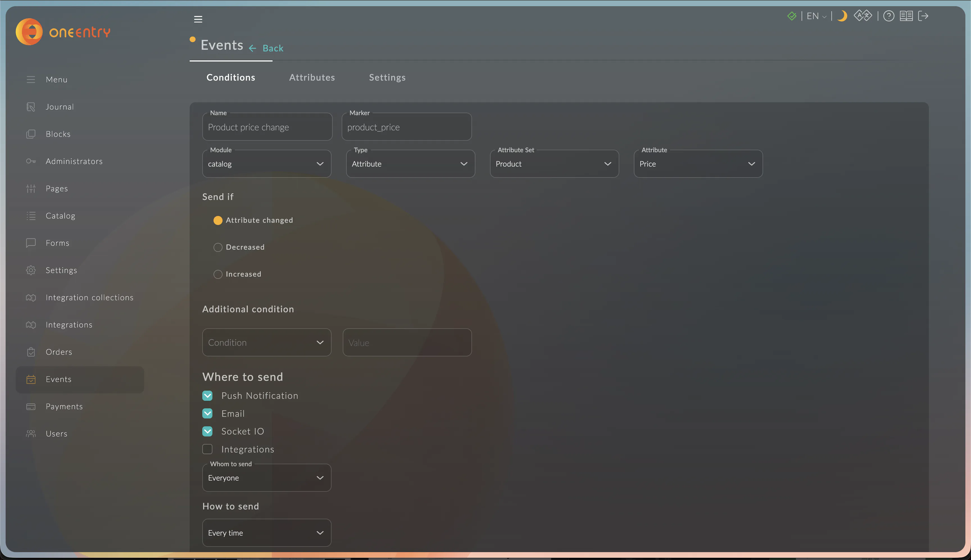Screen dimensions: 971x560
Task: Open Payments from the sidebar
Action: pos(64,407)
